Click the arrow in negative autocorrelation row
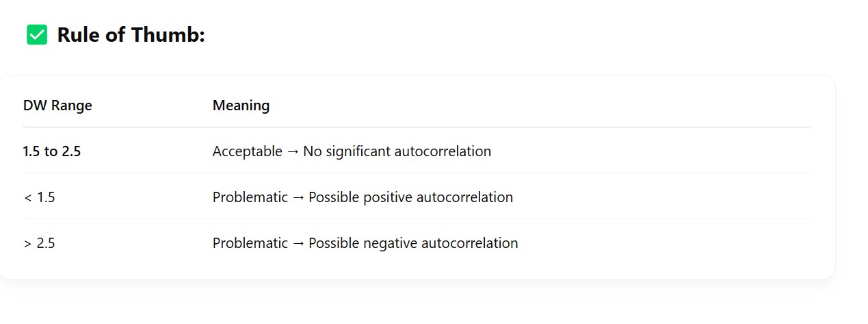Viewport: 868px width, 324px height. (x=298, y=243)
